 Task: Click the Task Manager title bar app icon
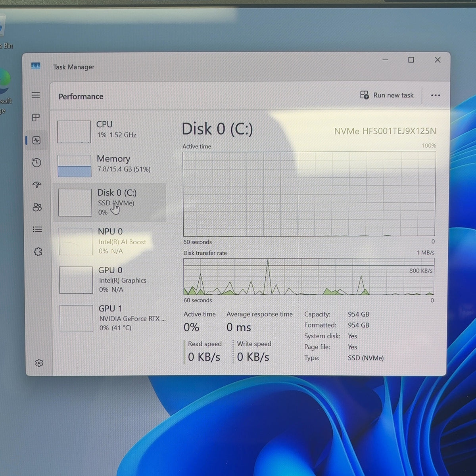click(x=36, y=66)
